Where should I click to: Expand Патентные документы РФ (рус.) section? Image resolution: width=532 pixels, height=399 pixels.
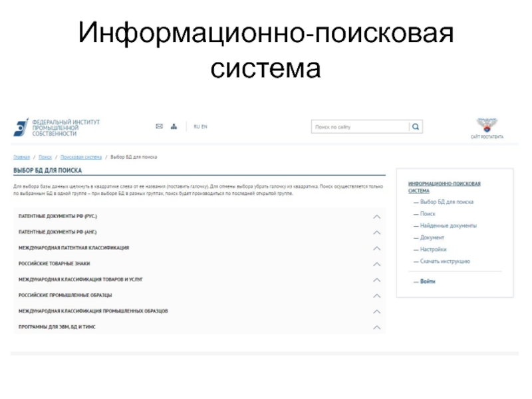[376, 217]
